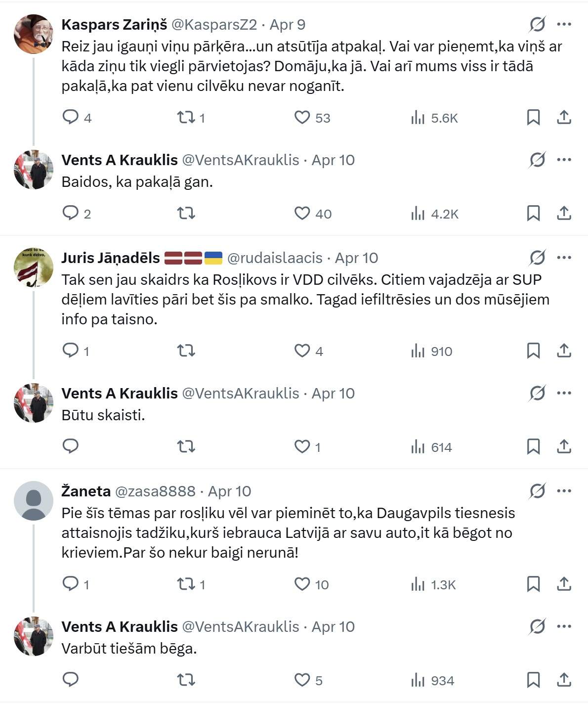
Task: Open more menu on Juris Jāņadēls' tweet
Action: (x=564, y=258)
